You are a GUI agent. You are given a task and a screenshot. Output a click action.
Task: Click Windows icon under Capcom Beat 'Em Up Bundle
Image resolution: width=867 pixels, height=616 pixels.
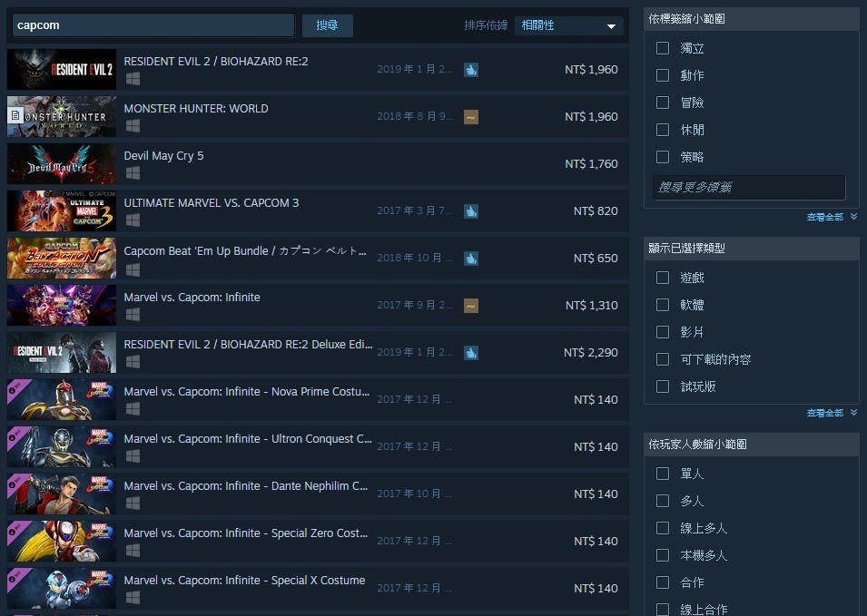tap(133, 270)
